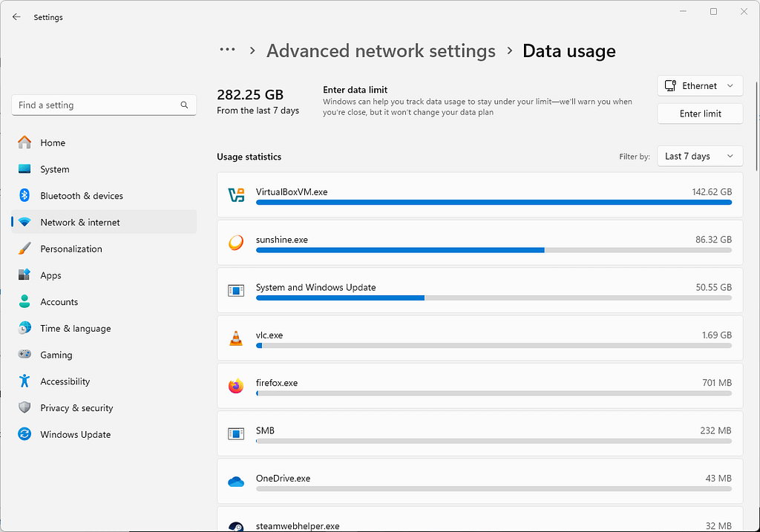Click the VLC cone icon
760x532 pixels.
(x=236, y=338)
